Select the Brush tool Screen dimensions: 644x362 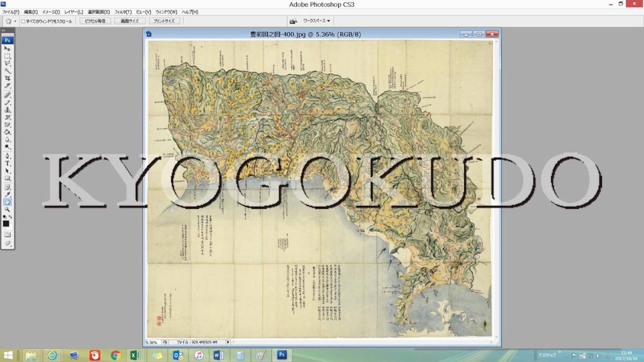8,102
